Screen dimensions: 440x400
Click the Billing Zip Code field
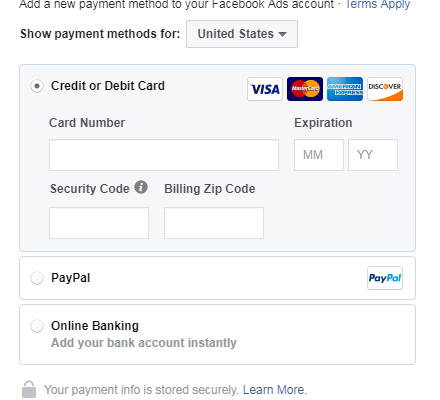(214, 223)
